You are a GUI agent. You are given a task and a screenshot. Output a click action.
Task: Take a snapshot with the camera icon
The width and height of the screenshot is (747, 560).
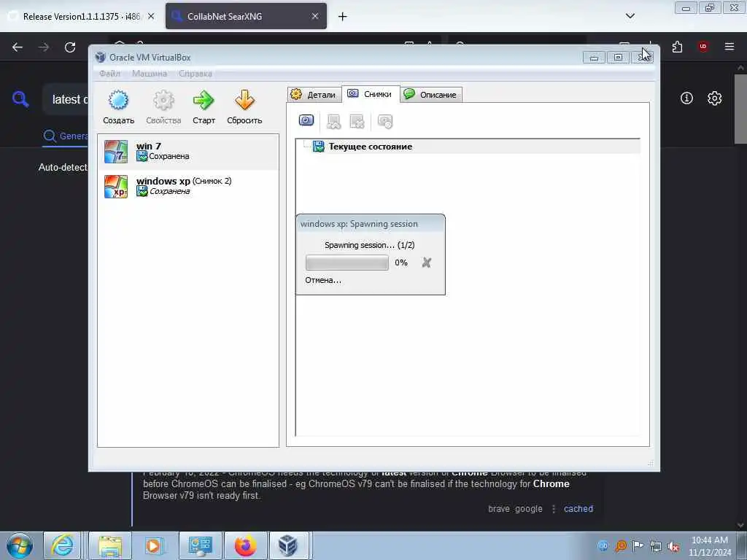coord(306,121)
